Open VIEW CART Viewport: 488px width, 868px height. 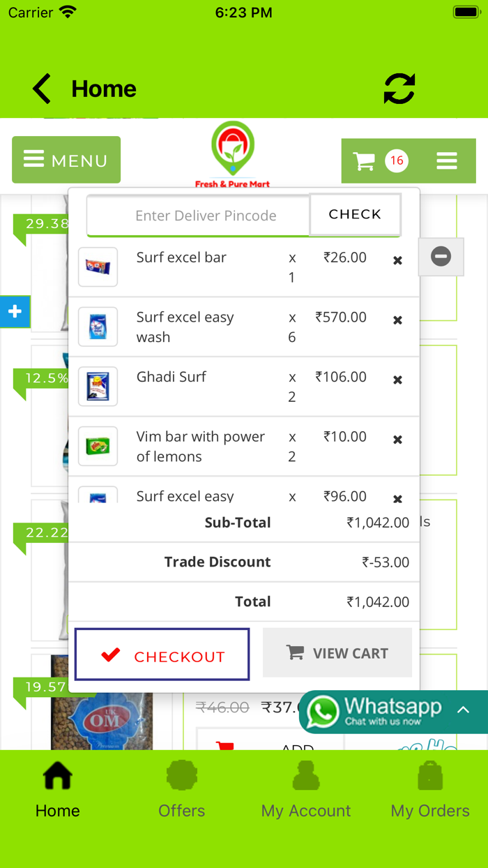tap(337, 652)
